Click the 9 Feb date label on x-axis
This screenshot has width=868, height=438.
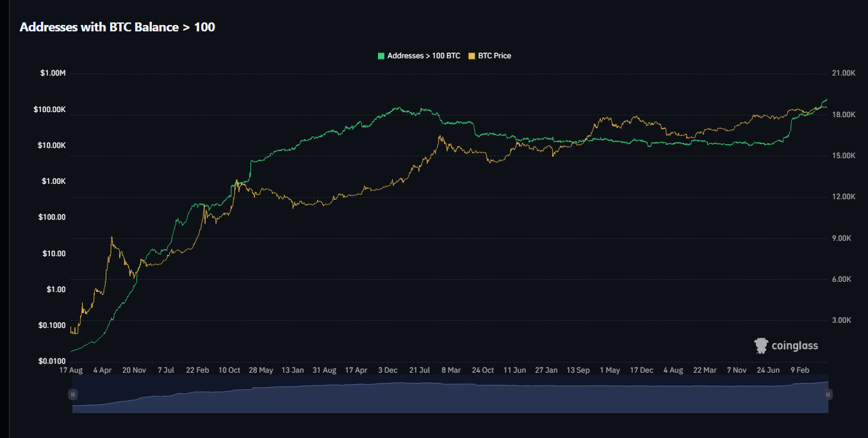pyautogui.click(x=800, y=370)
